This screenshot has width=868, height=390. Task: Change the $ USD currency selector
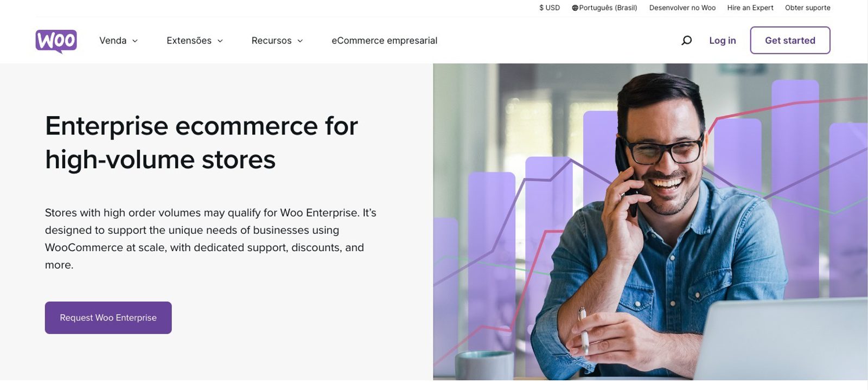549,8
